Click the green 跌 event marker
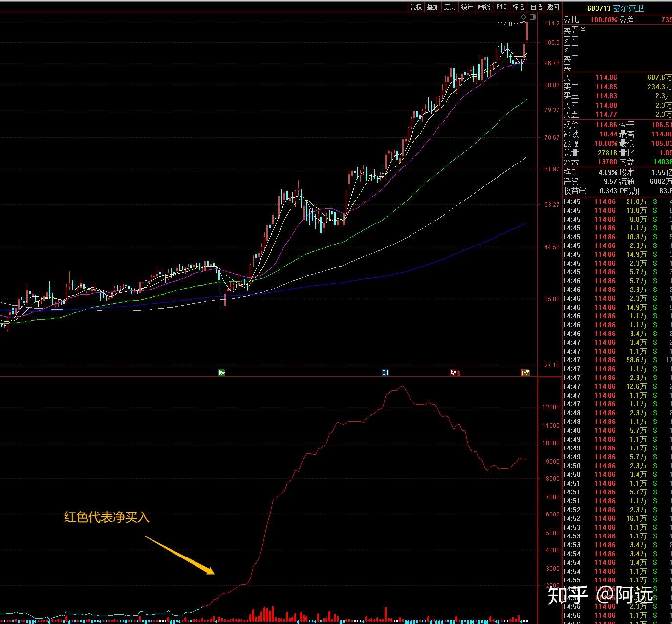 (x=222, y=372)
